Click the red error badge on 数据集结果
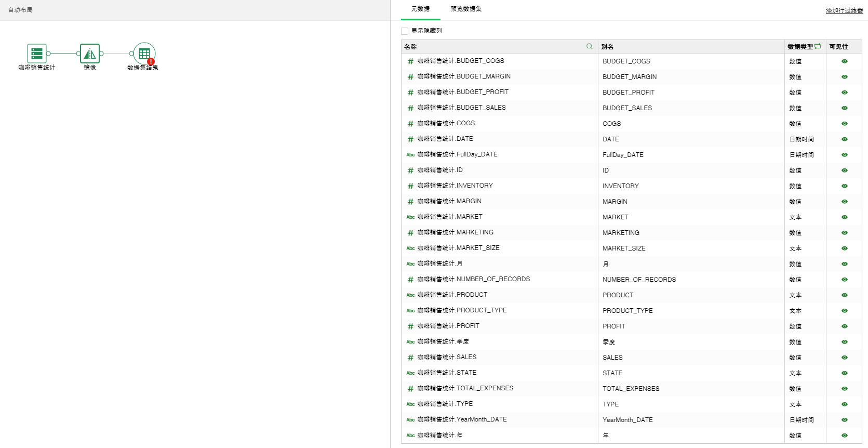868x448 pixels. click(151, 61)
